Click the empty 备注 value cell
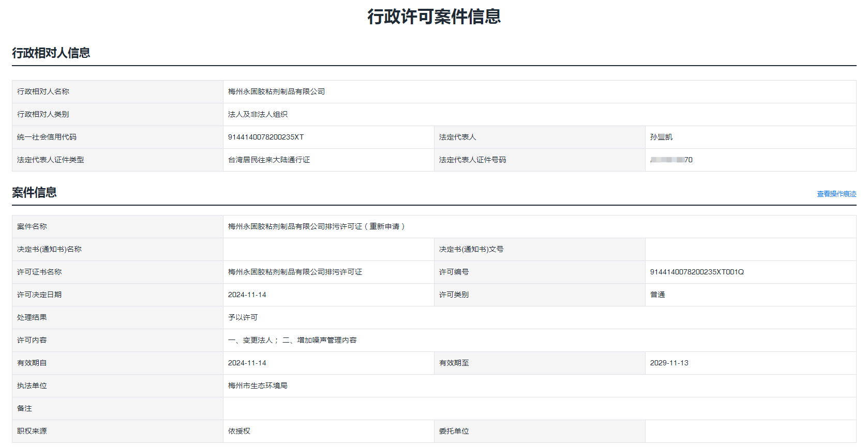Image resolution: width=868 pixels, height=447 pixels. point(538,409)
